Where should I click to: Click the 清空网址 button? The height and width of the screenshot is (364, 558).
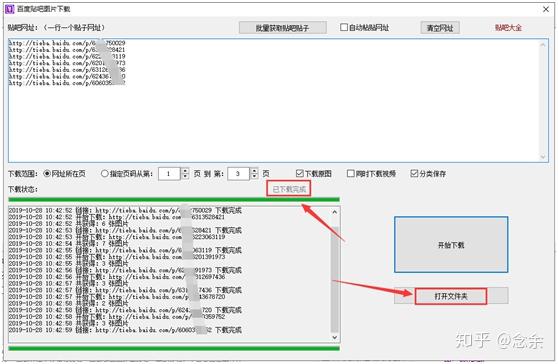(440, 28)
